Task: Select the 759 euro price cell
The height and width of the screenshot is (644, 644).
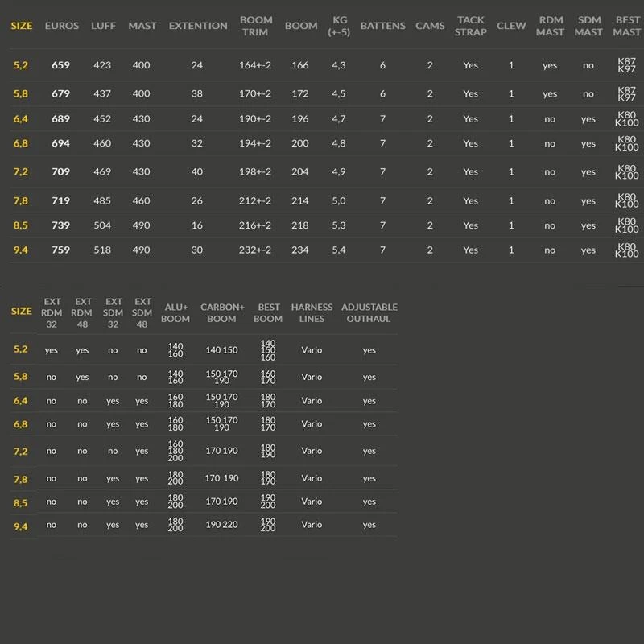Action: click(x=60, y=250)
